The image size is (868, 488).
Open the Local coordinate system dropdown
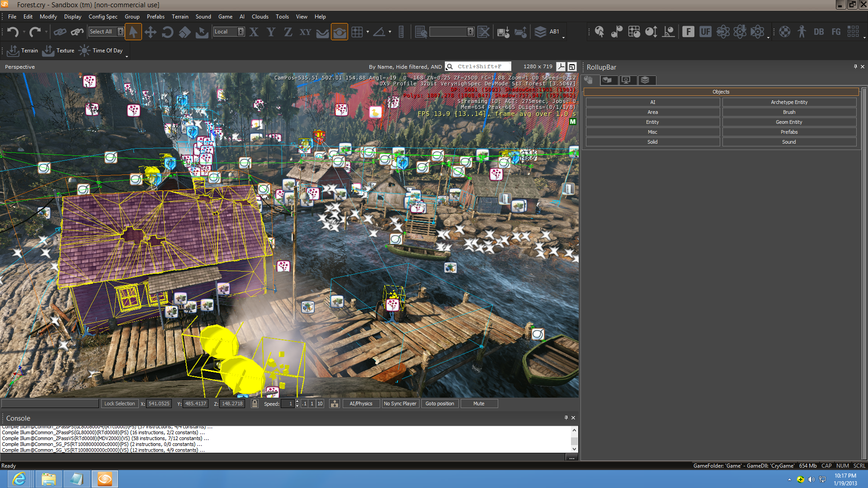coord(241,32)
